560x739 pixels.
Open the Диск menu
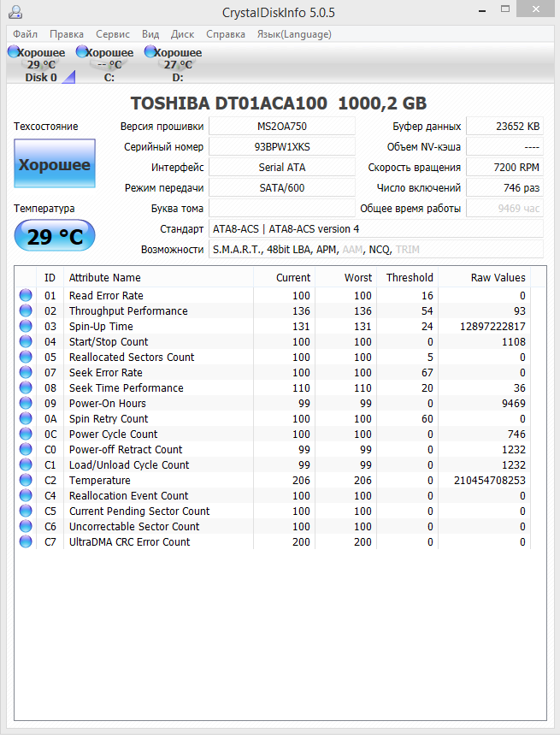pos(182,34)
